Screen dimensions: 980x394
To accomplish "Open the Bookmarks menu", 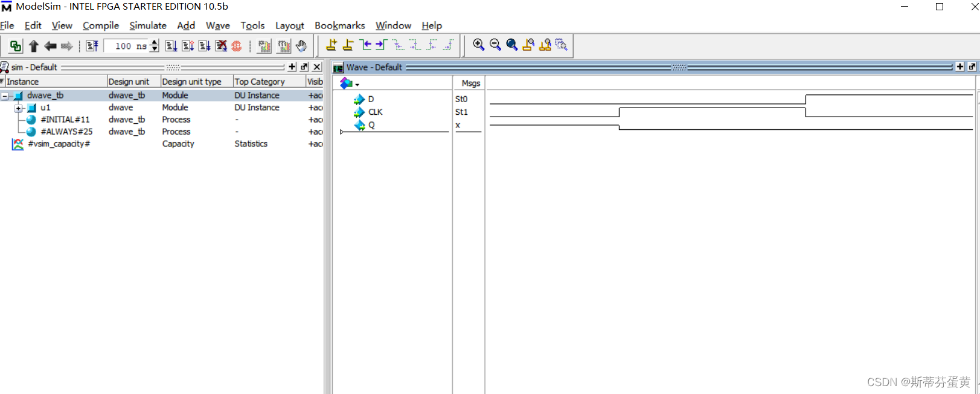I will pos(340,25).
